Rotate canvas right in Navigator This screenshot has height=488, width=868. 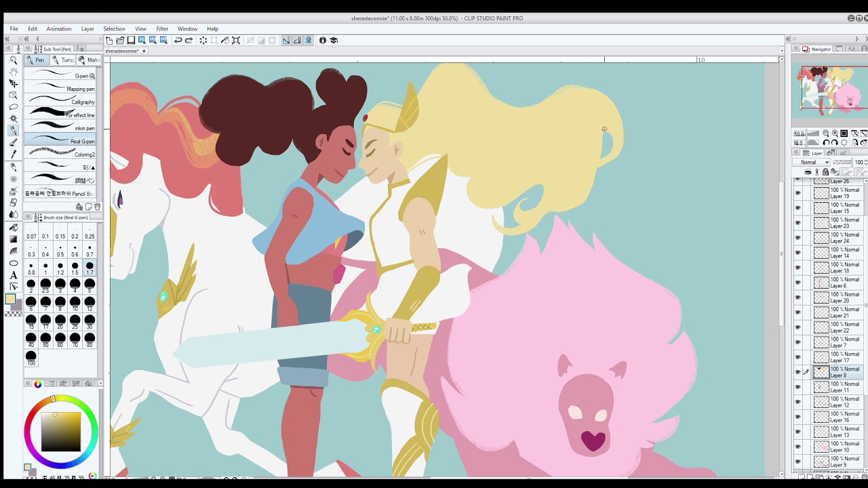[x=835, y=142]
